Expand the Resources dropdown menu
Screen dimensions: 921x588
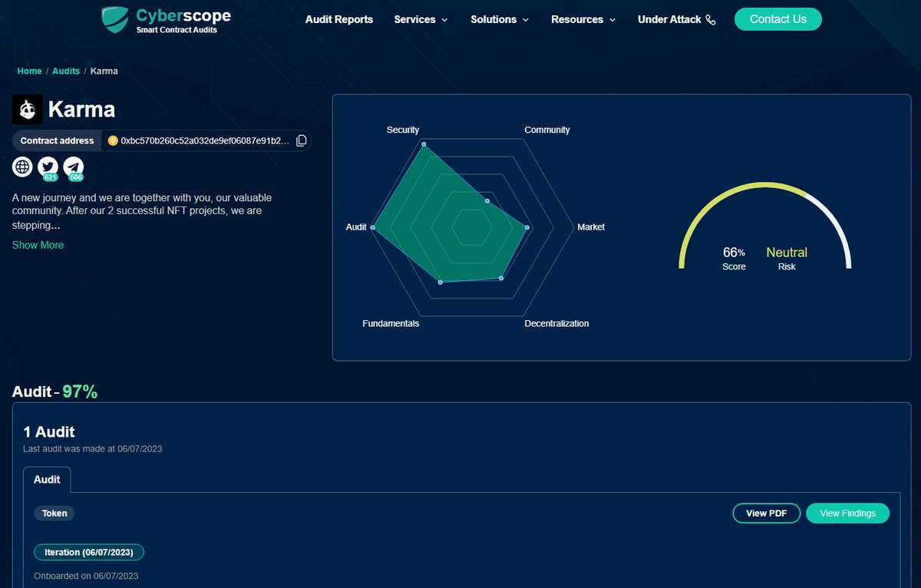click(x=583, y=19)
